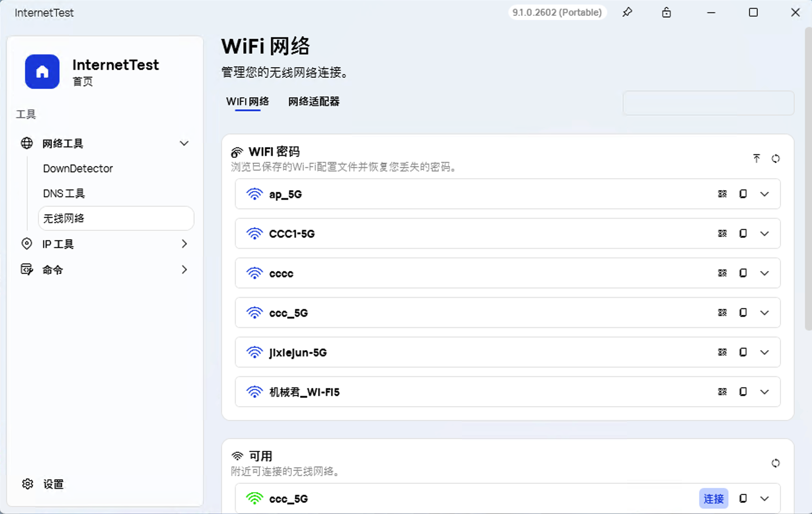
Task: Click the phone icon on CCC1-5G row
Action: click(744, 233)
